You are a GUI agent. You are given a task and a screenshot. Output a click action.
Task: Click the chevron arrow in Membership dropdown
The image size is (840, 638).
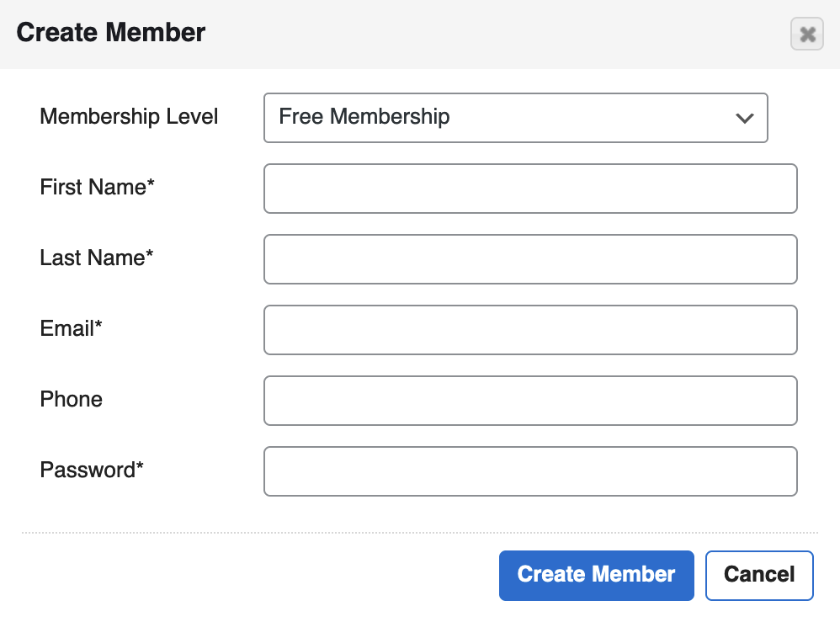click(x=745, y=118)
